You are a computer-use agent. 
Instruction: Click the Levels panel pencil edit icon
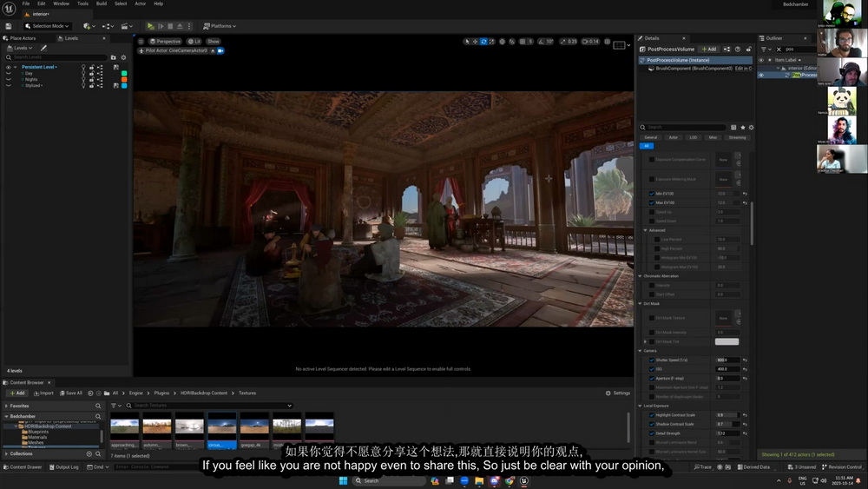(x=43, y=48)
